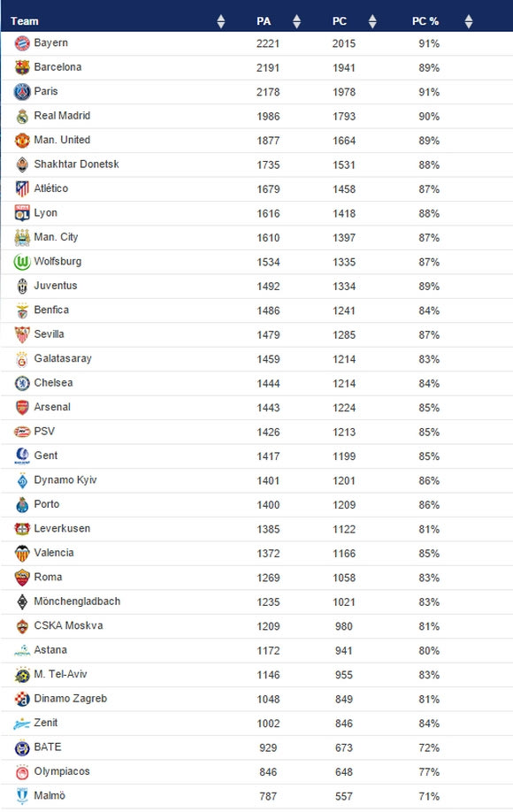Select the Malmö table row
This screenshot has height=812, width=513.
click(x=256, y=796)
